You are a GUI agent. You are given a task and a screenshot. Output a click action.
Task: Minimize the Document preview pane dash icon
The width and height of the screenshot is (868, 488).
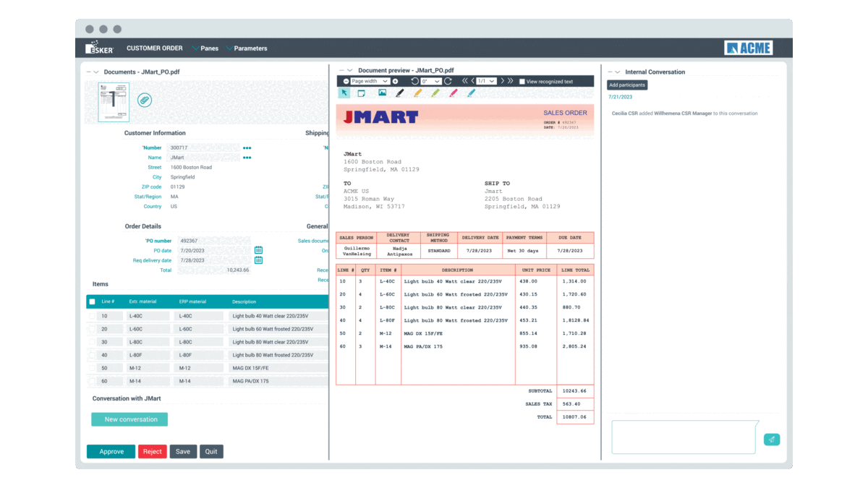click(x=341, y=71)
